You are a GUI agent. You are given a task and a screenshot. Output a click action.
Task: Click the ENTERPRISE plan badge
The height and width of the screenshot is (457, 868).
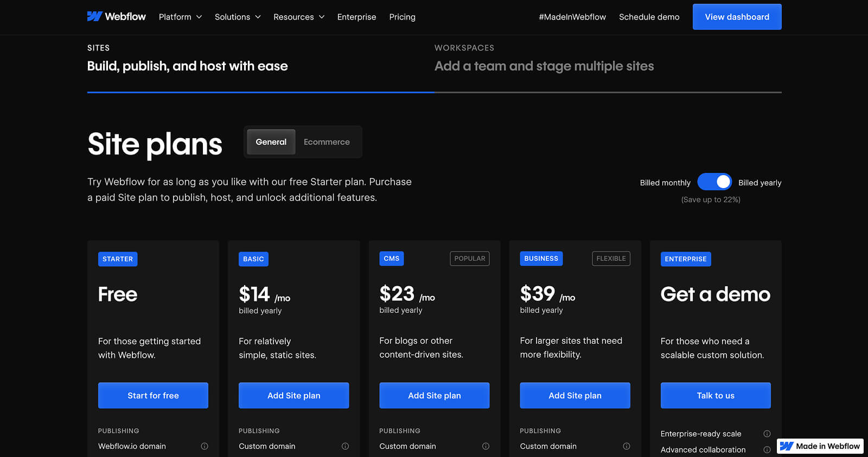(x=686, y=259)
